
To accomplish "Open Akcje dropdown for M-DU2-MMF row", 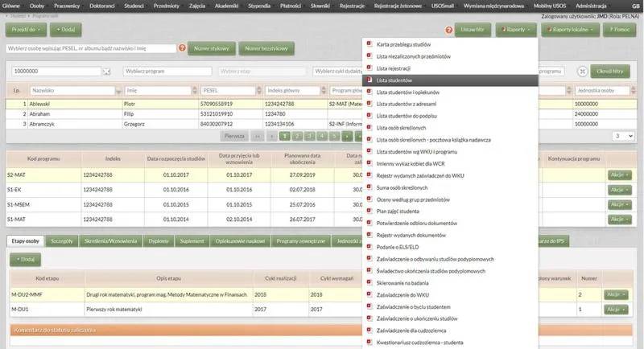I will (616, 294).
